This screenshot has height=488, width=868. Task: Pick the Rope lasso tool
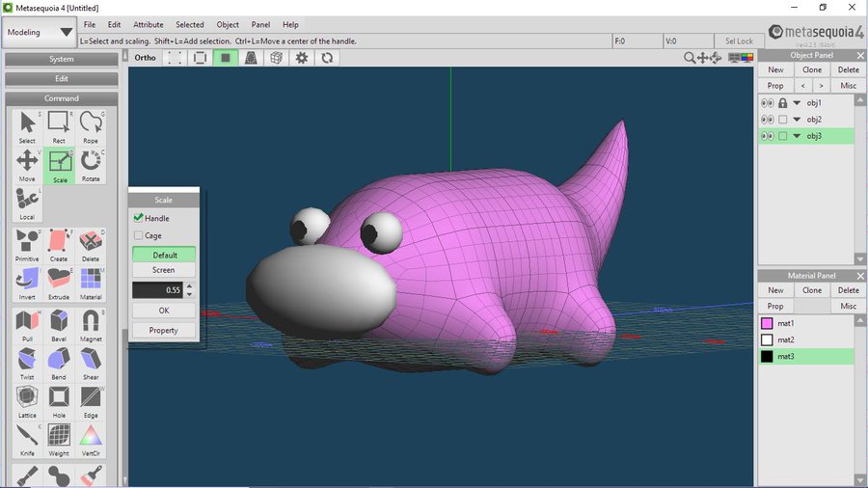[x=91, y=127]
